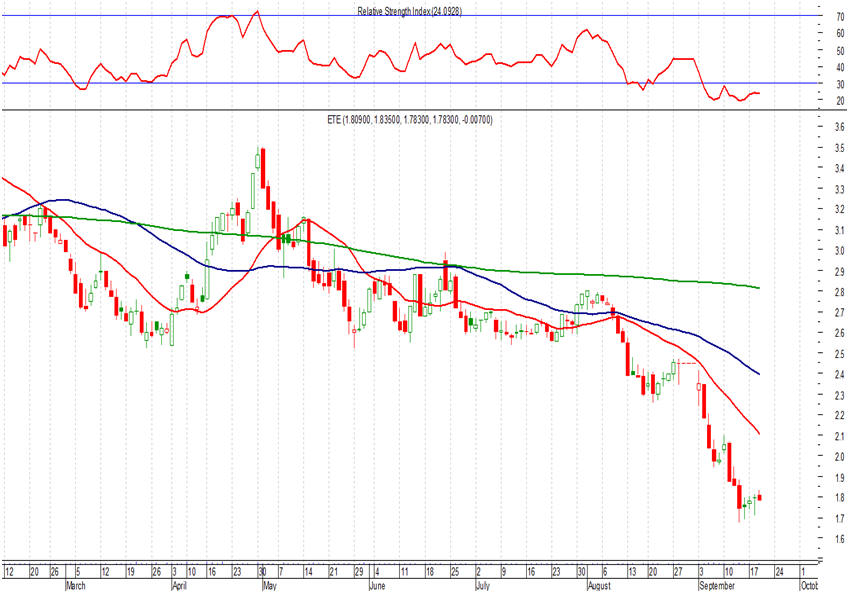Image resolution: width=849 pixels, height=593 pixels.
Task: Click date label 14 on time axis
Action: (308, 572)
